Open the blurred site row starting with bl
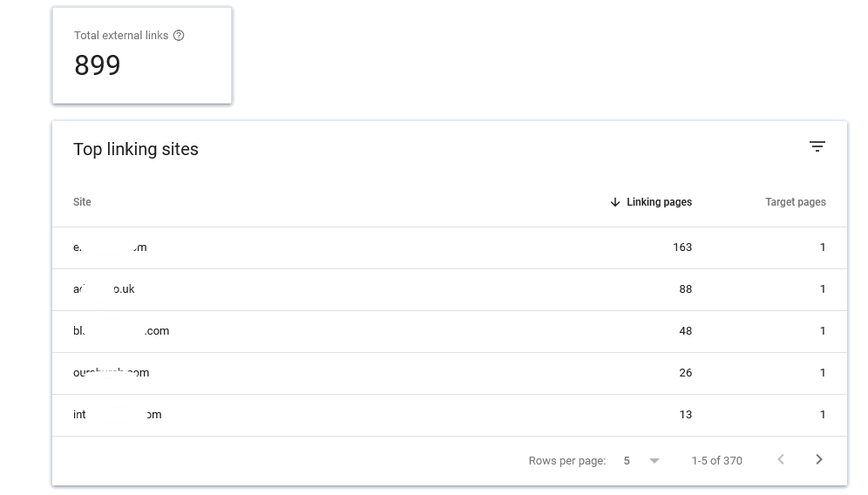Image resolution: width=868 pixels, height=495 pixels. (450, 332)
